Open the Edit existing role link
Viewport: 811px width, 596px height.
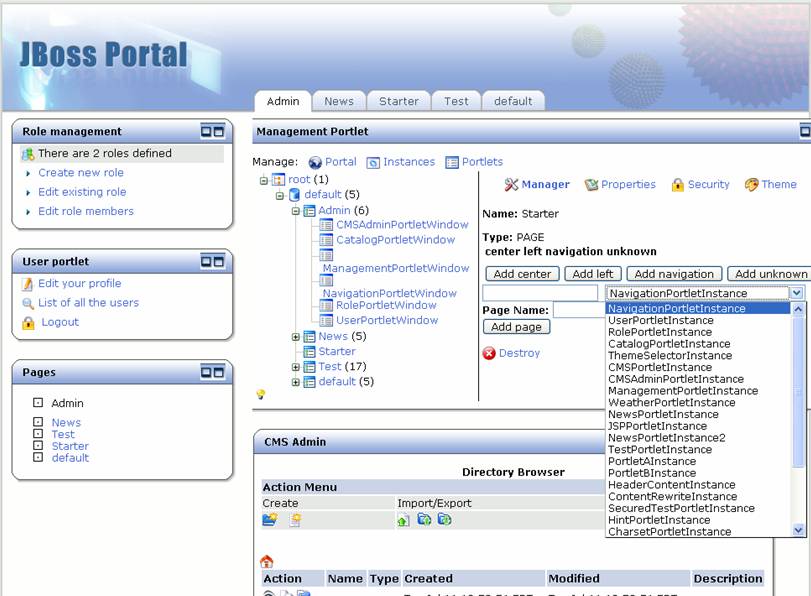click(x=82, y=192)
